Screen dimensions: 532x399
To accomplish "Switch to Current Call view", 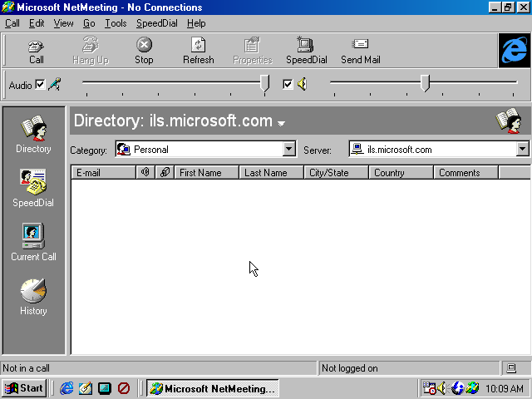I will 33,242.
